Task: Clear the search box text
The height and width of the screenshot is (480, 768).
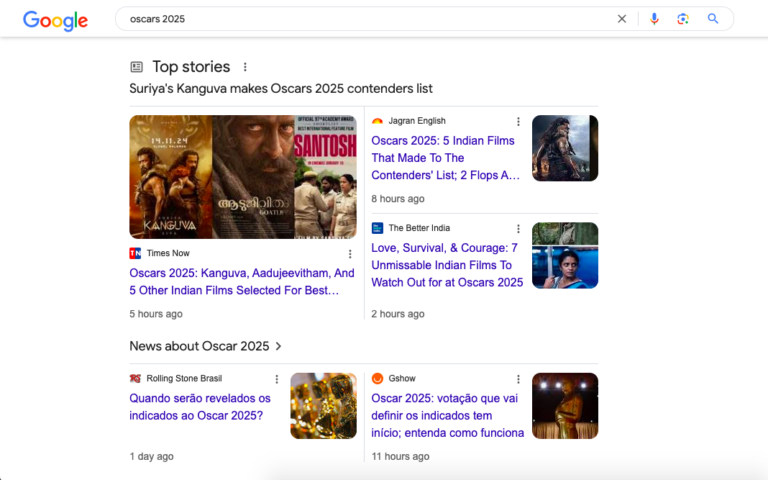Action: (621, 19)
